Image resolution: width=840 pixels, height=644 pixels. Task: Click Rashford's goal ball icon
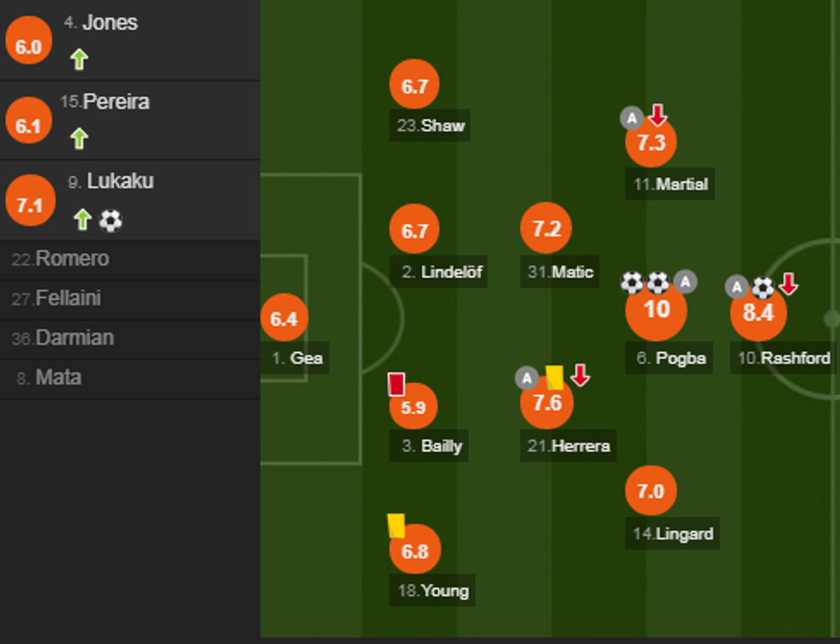point(762,287)
